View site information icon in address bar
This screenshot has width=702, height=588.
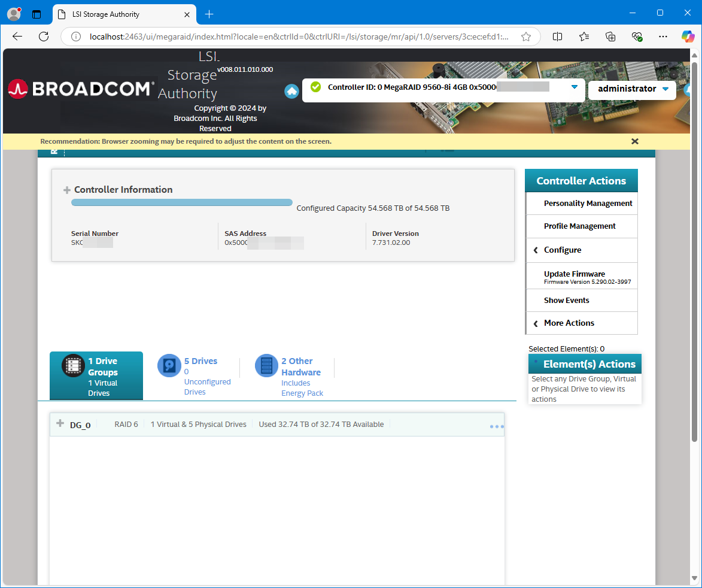76,37
